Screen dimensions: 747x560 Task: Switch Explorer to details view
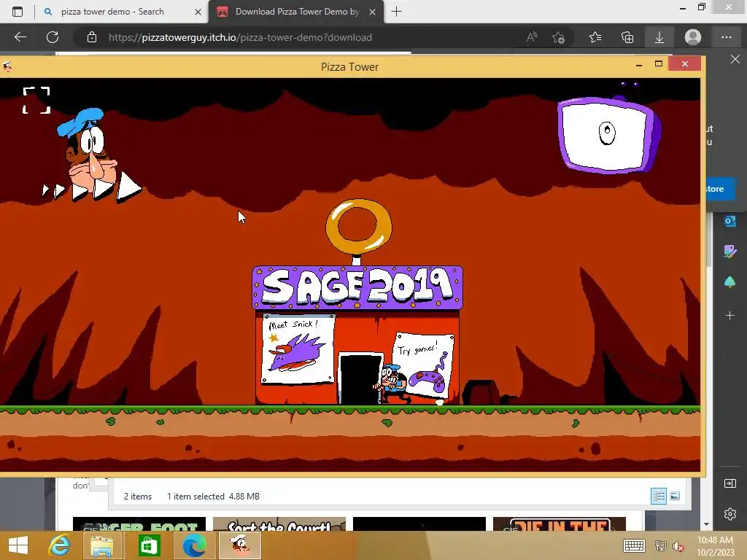(x=659, y=496)
